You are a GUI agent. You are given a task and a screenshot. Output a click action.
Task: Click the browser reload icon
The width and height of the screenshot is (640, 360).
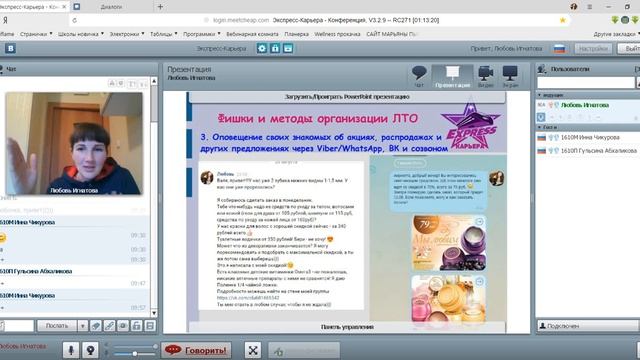[74, 20]
